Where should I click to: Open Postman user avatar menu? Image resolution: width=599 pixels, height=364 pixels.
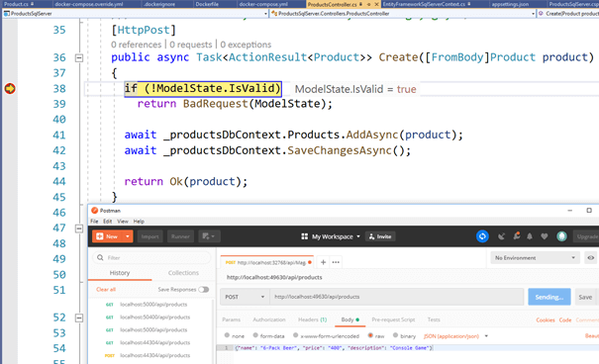(x=561, y=236)
